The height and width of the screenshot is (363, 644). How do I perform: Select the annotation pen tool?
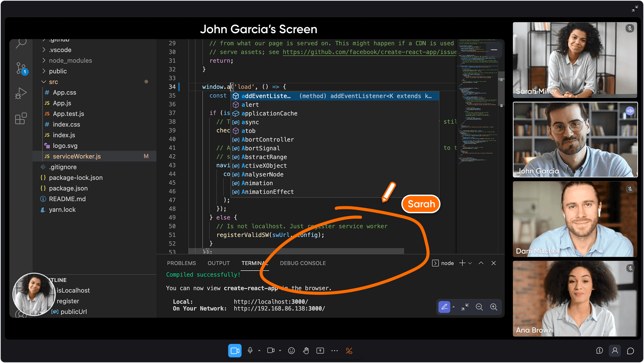445,307
